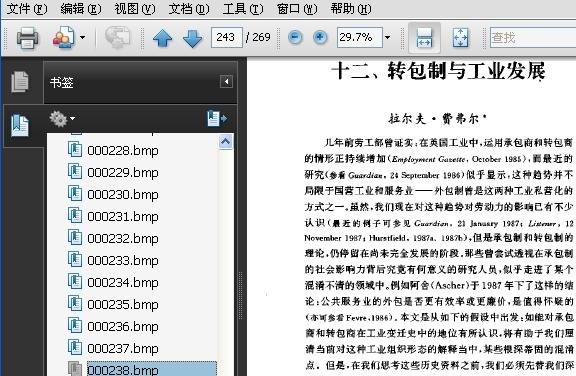Image resolution: width=576 pixels, height=376 pixels.
Task: Open the 文档(D) menu
Action: pyautogui.click(x=189, y=8)
